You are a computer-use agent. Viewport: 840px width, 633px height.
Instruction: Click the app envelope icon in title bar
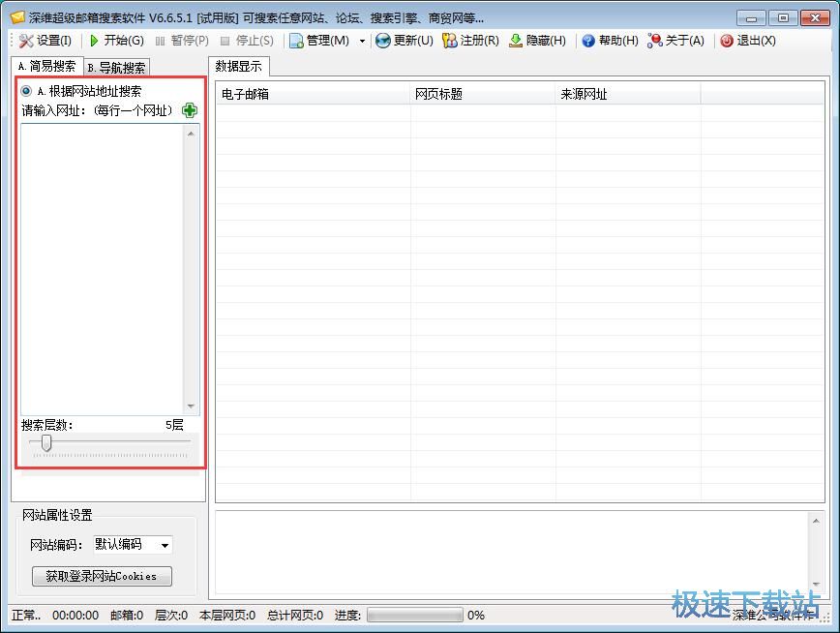coord(17,17)
